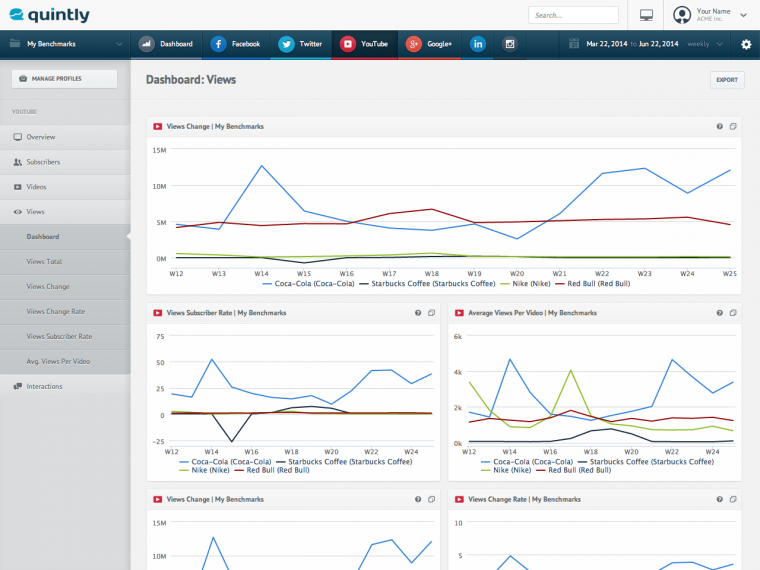760x570 pixels.
Task: Click the Export button
Action: [x=727, y=80]
